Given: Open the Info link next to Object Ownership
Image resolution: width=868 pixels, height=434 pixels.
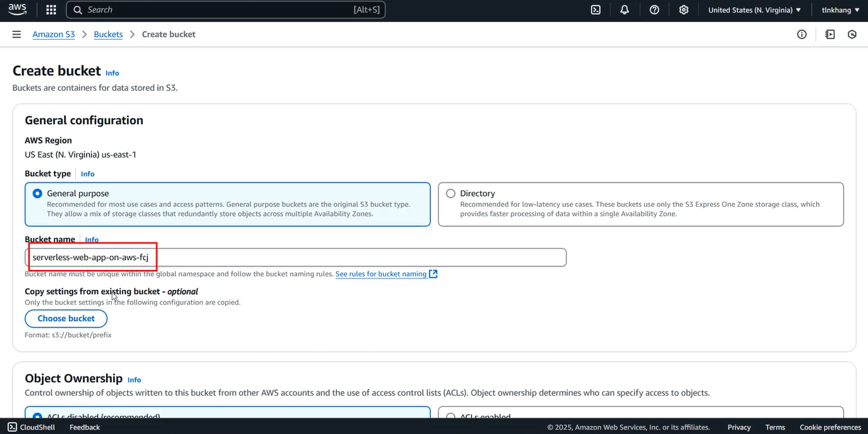Looking at the screenshot, I should click(x=134, y=380).
